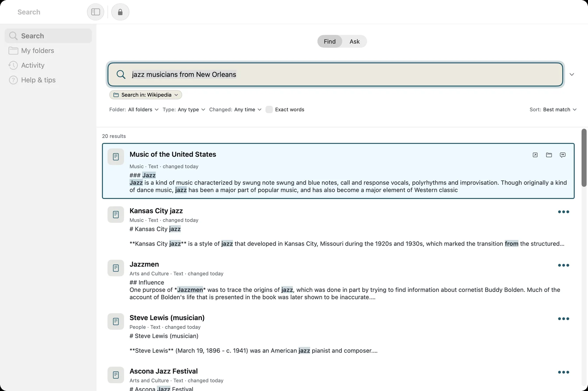Open the Music of the United States title
This screenshot has width=588, height=391.
[x=173, y=155]
